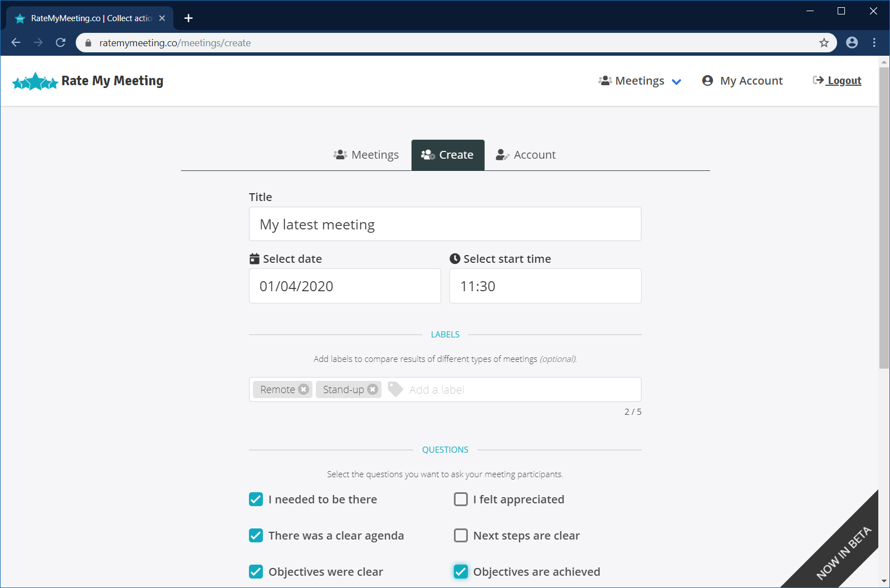Click the clock icon beside Select start time

coord(455,259)
